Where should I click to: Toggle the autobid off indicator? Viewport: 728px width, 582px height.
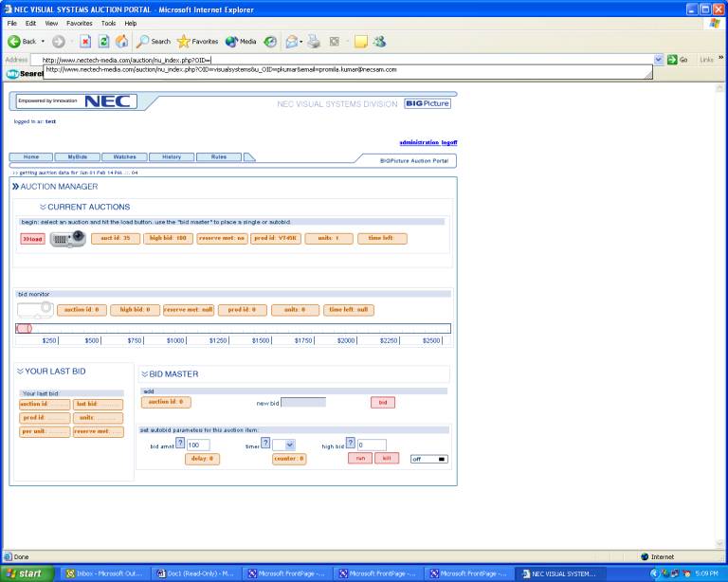(429, 459)
